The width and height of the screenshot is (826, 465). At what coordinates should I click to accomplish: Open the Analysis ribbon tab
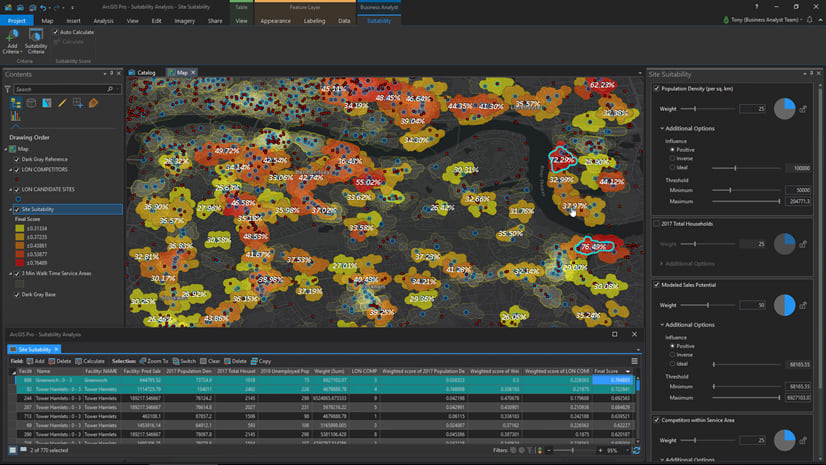[x=103, y=20]
